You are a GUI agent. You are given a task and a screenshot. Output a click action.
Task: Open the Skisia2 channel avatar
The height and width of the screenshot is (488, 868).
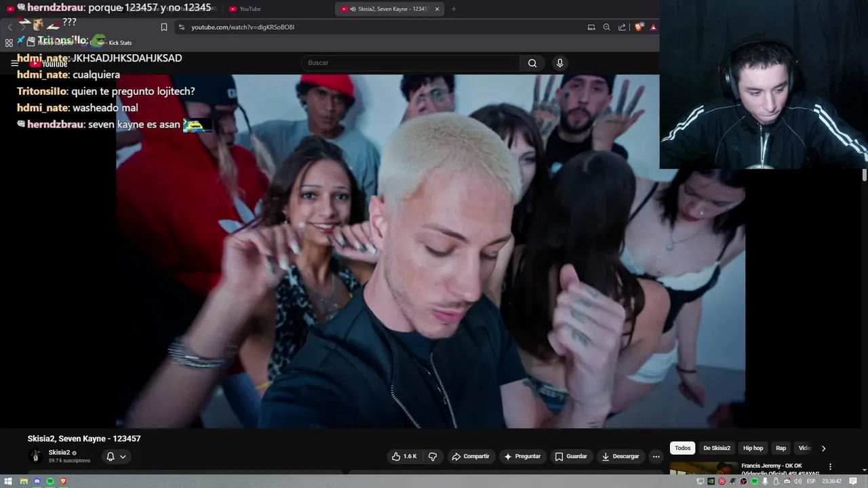point(36,456)
